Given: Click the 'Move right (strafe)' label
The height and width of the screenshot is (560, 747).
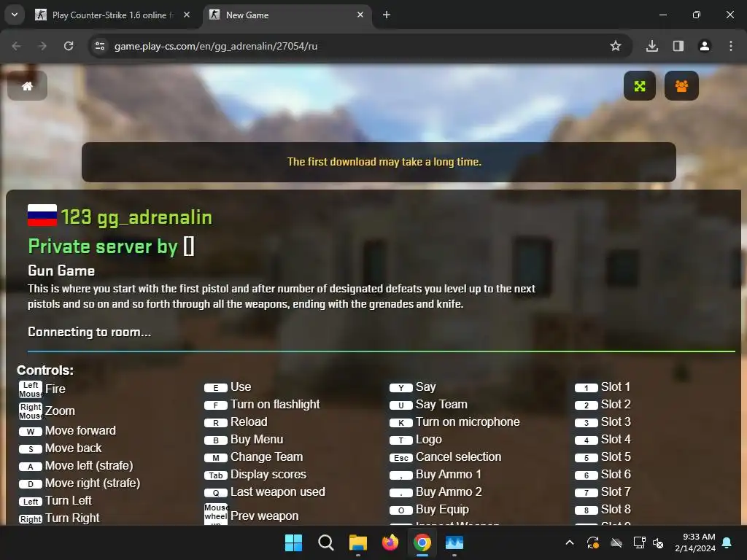Looking at the screenshot, I should pos(93,483).
